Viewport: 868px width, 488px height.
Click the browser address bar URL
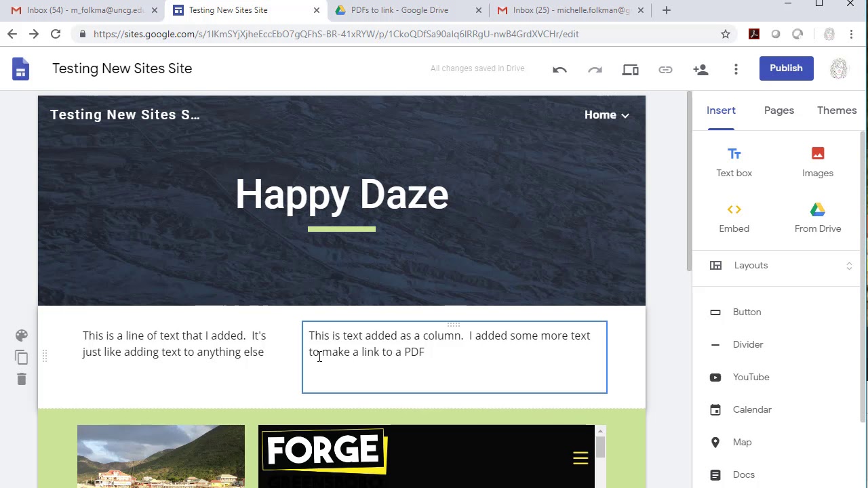tap(336, 34)
